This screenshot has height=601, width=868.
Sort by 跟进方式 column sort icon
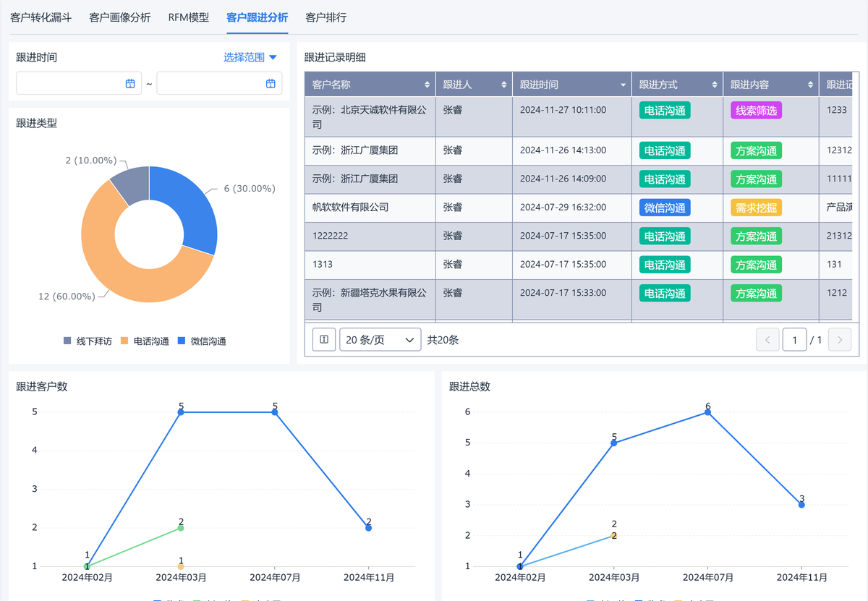tap(715, 85)
